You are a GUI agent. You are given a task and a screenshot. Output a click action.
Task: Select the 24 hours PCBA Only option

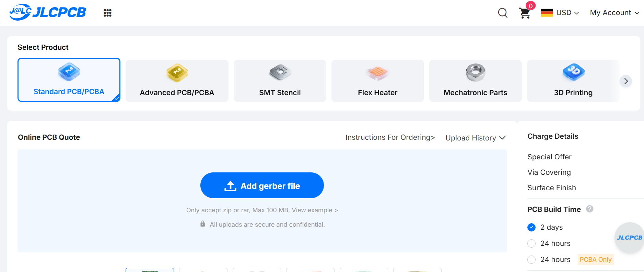tap(531, 260)
